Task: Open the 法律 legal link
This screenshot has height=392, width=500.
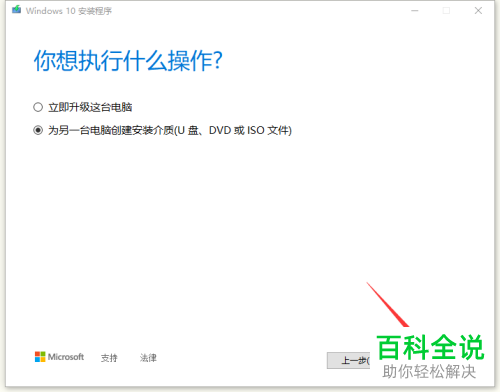Action: coord(148,358)
